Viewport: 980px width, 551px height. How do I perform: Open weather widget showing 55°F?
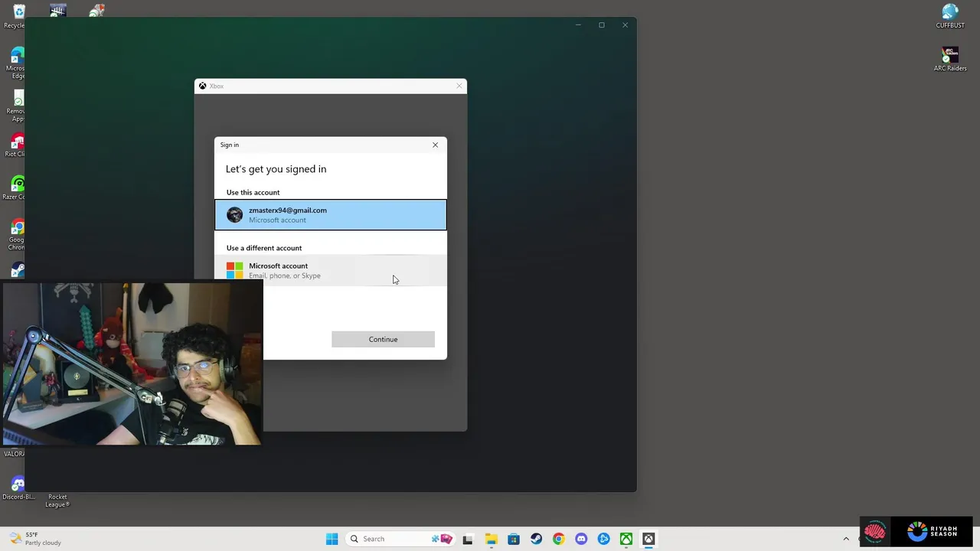[34, 539]
